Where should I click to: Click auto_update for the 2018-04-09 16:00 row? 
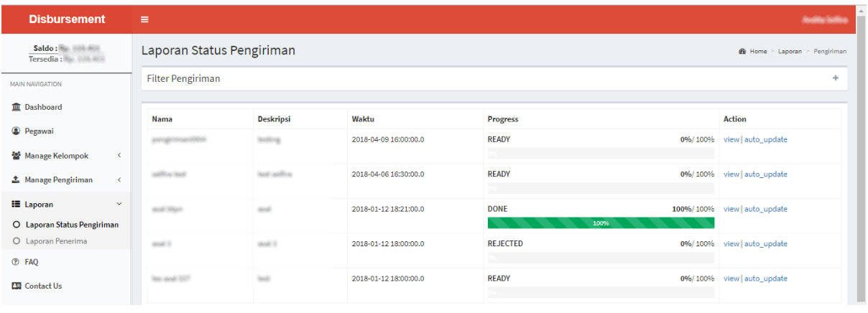(765, 139)
